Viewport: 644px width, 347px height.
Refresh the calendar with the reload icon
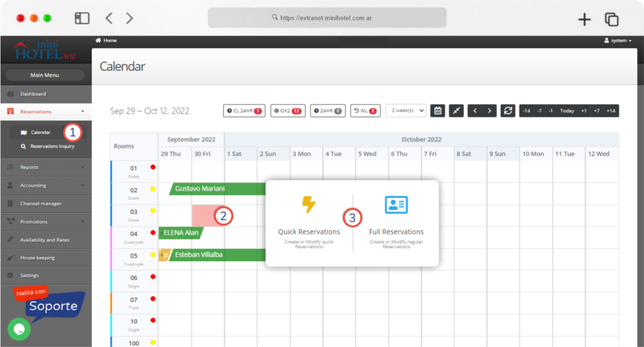[x=508, y=111]
